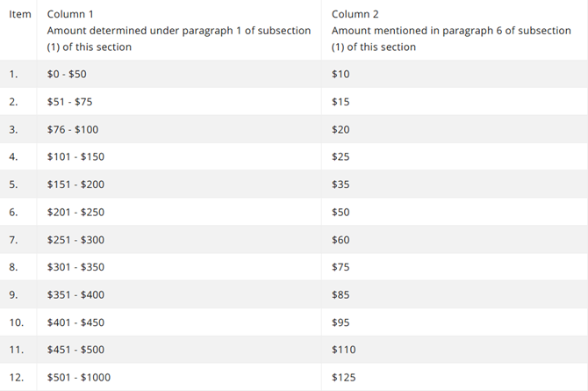
Task: Select the $51 - $75 range cell
Action: point(69,102)
